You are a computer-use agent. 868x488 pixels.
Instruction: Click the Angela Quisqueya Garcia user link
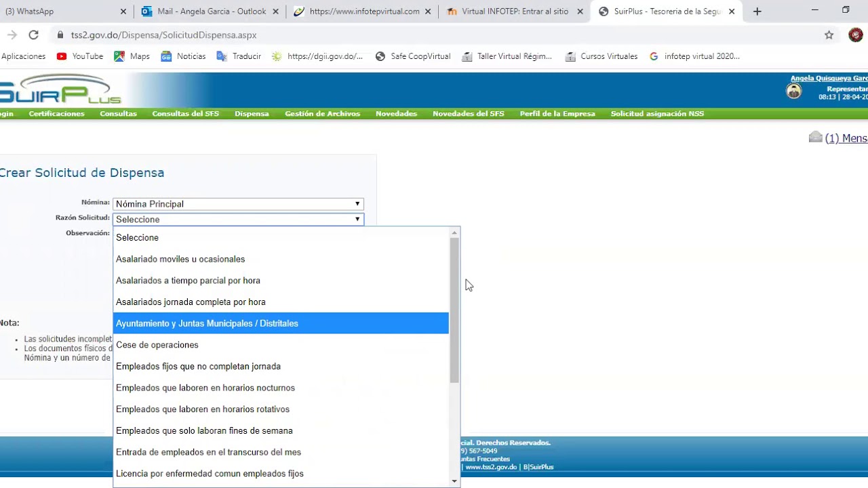click(x=829, y=79)
